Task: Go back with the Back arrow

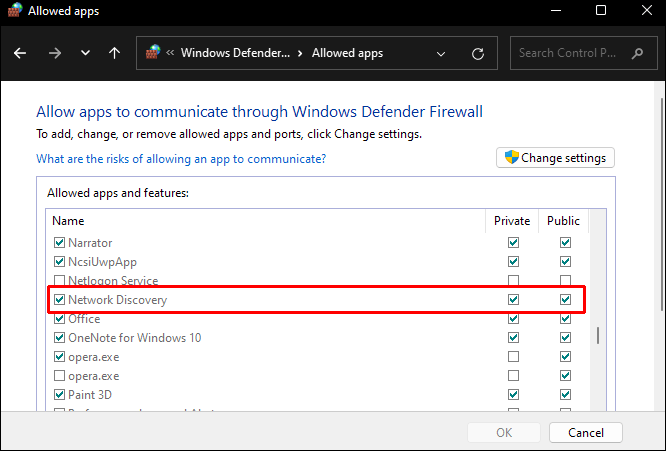Action: 21,53
